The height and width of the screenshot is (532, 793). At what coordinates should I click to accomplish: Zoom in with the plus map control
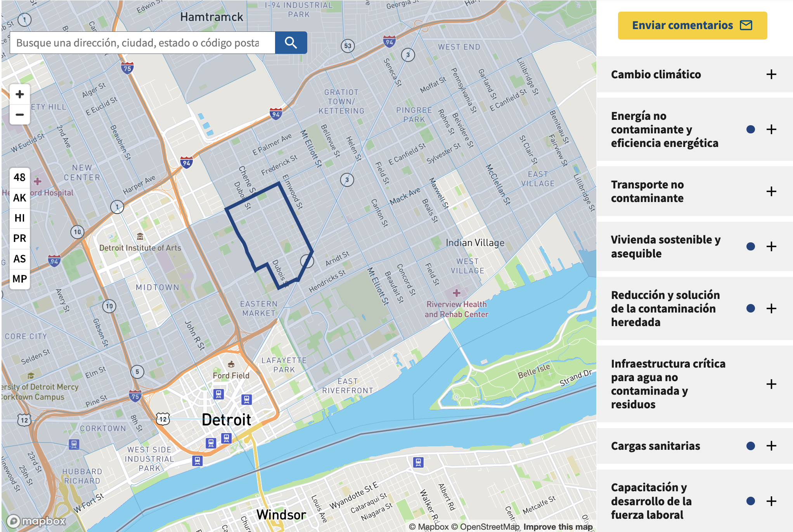[20, 94]
